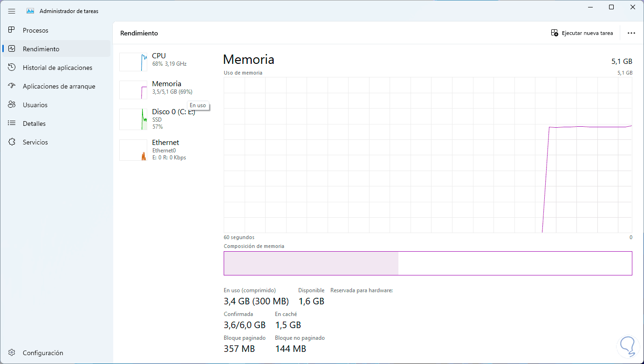This screenshot has width=644, height=364.
Task: Click the Detalles list icon
Action: click(12, 124)
